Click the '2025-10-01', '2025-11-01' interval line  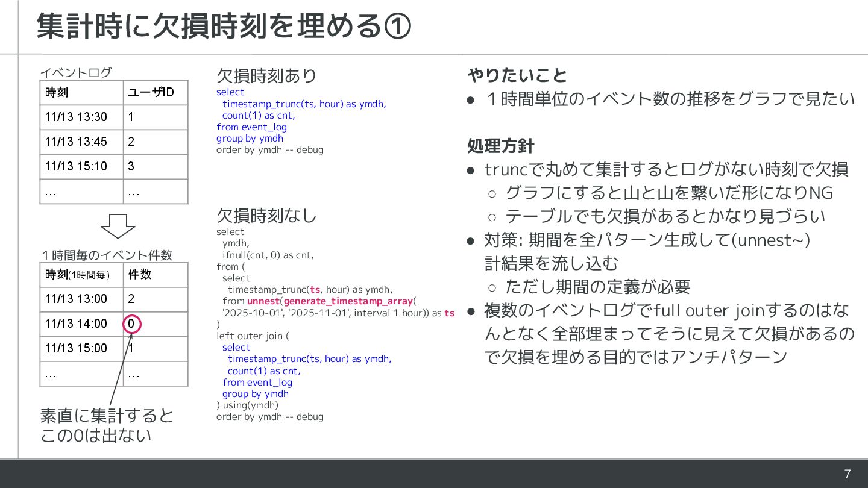(338, 313)
